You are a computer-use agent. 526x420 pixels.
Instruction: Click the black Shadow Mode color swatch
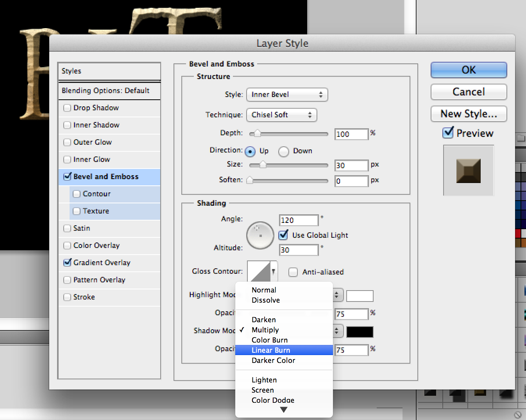tap(360, 331)
